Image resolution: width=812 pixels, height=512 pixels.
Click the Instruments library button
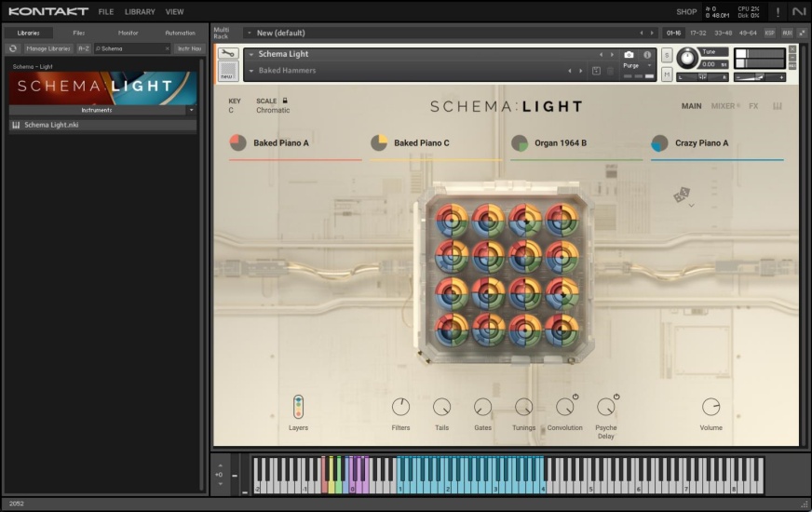point(97,110)
